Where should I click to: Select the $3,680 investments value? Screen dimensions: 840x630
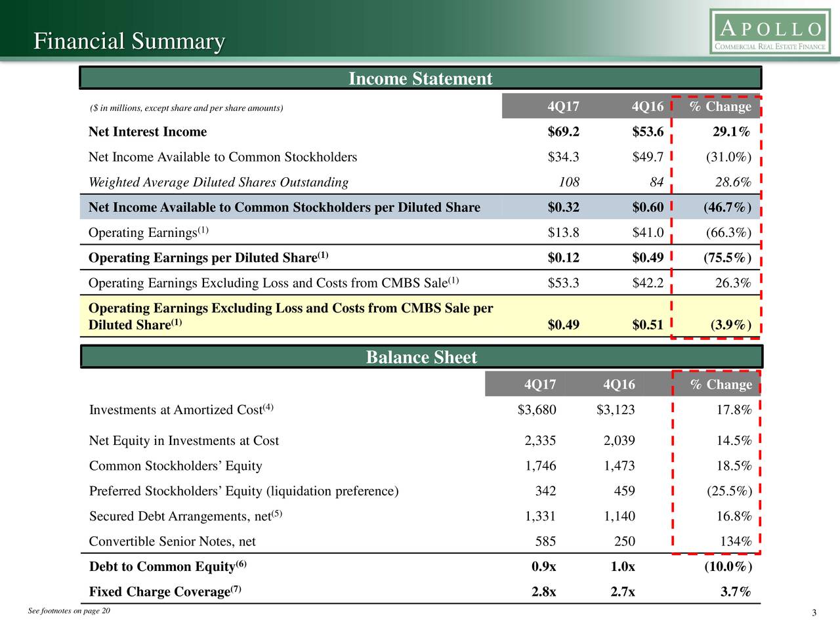tap(537, 410)
